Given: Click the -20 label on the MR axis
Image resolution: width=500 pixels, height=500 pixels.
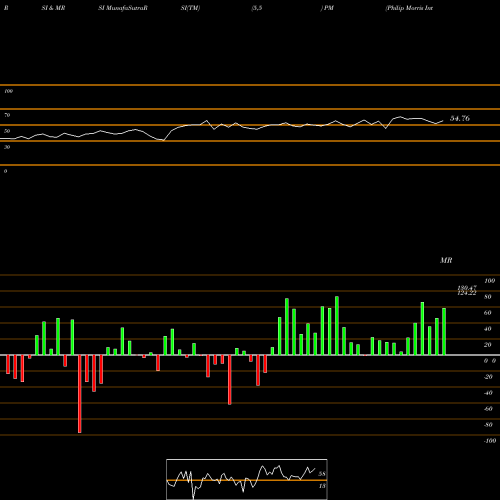Looking at the screenshot, I should pos(488,377).
